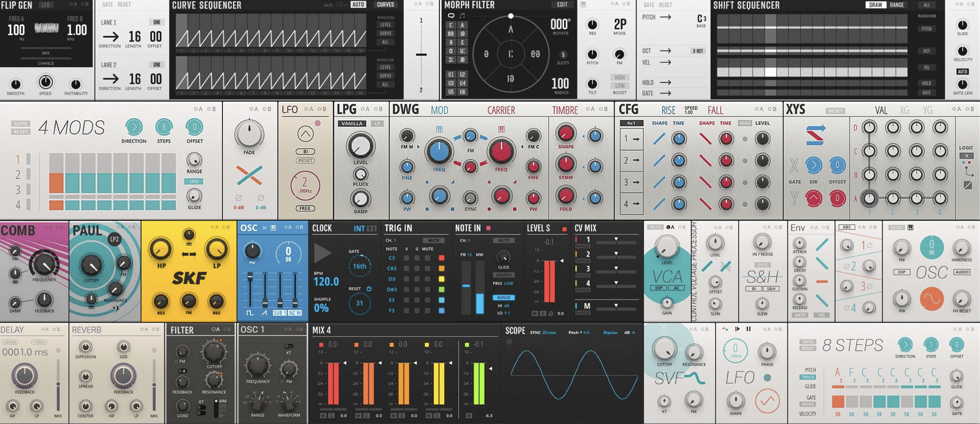Click the speech bubble icon in Morph Filter
This screenshot has height=424, width=980.
pyautogui.click(x=451, y=16)
